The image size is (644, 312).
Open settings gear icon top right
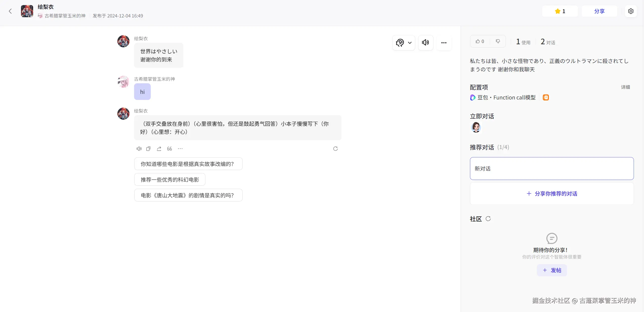tap(631, 11)
